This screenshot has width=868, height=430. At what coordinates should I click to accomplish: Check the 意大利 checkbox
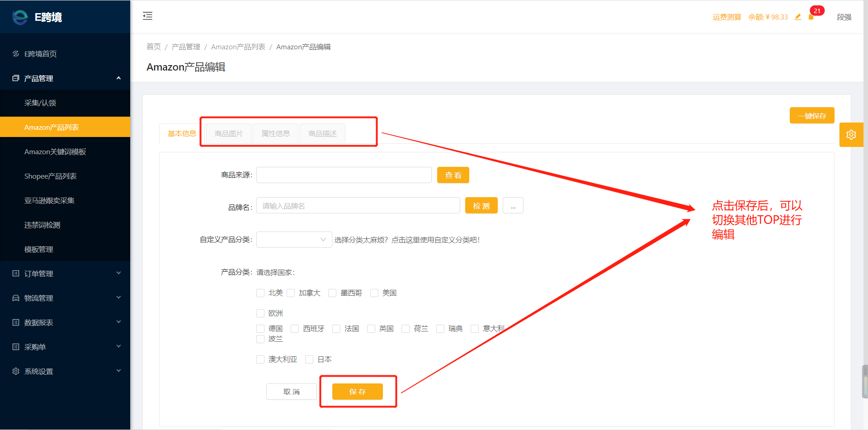[x=475, y=329]
